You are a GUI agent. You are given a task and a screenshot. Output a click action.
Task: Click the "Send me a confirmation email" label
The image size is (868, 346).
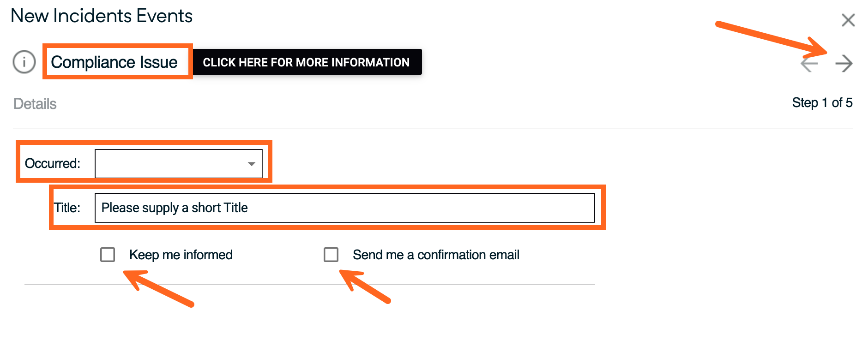coord(436,255)
